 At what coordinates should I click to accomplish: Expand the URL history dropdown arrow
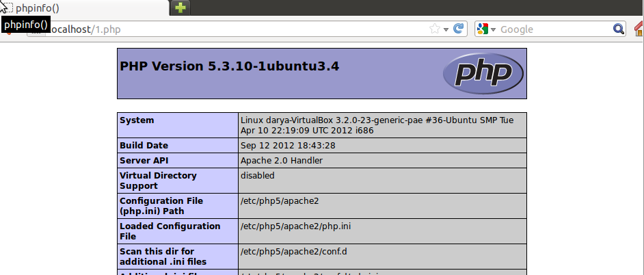pyautogui.click(x=446, y=29)
